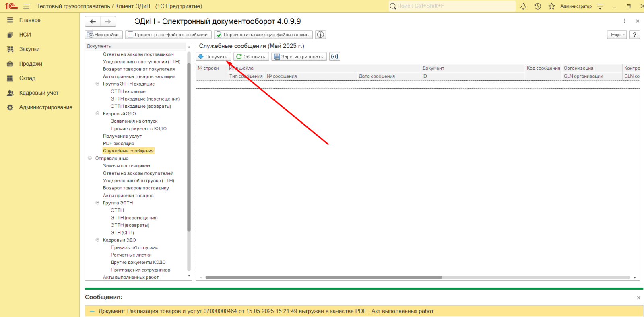Select Расчетные листки

coord(131,255)
